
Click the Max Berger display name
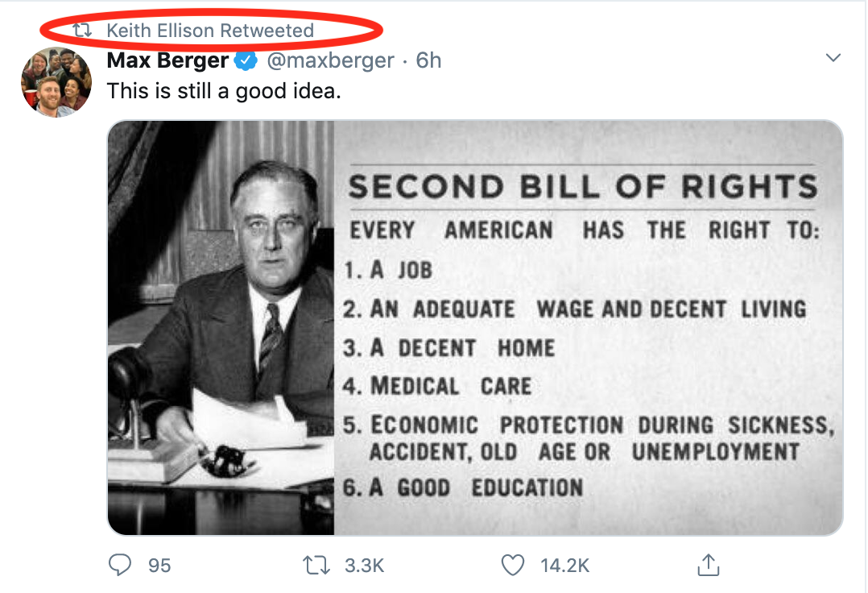[167, 60]
